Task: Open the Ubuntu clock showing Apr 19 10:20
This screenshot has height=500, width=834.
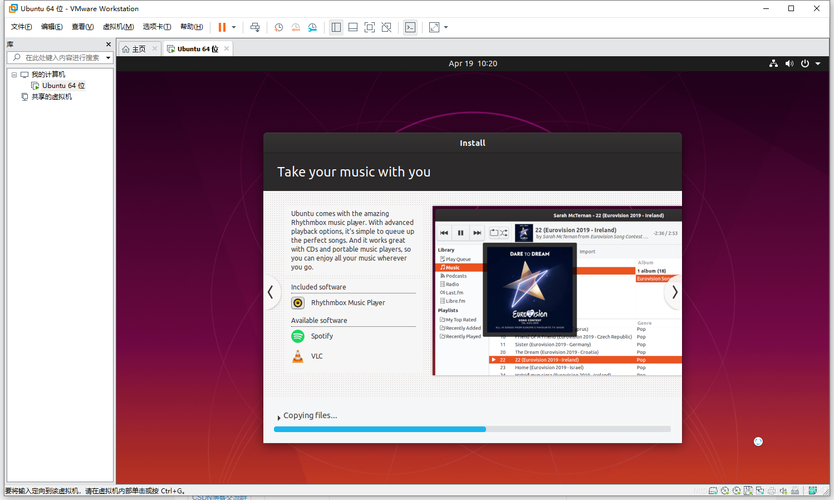Action: pos(473,63)
